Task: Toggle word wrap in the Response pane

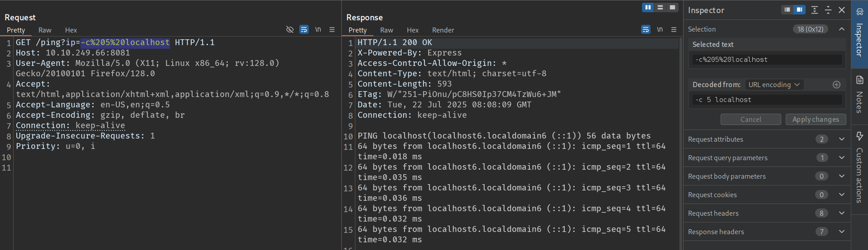Action: (646, 30)
